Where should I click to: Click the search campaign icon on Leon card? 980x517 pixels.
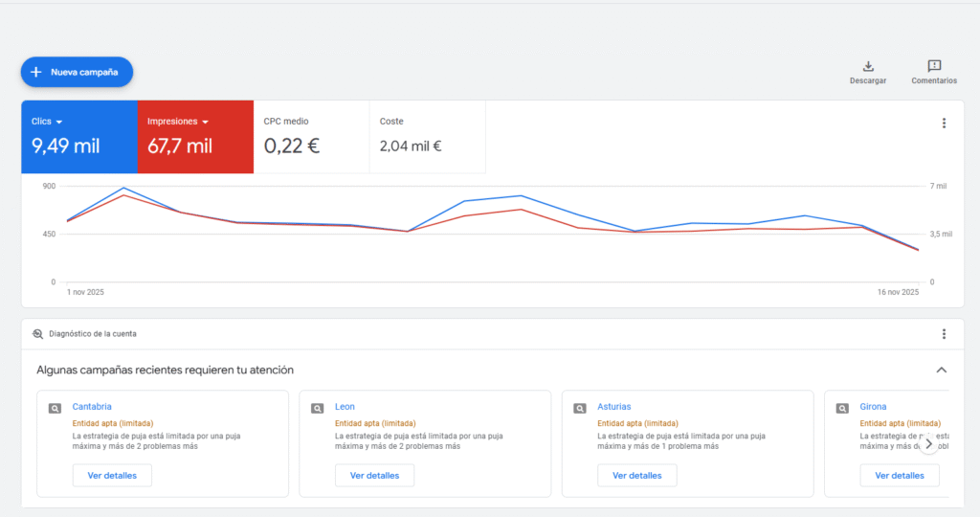318,408
